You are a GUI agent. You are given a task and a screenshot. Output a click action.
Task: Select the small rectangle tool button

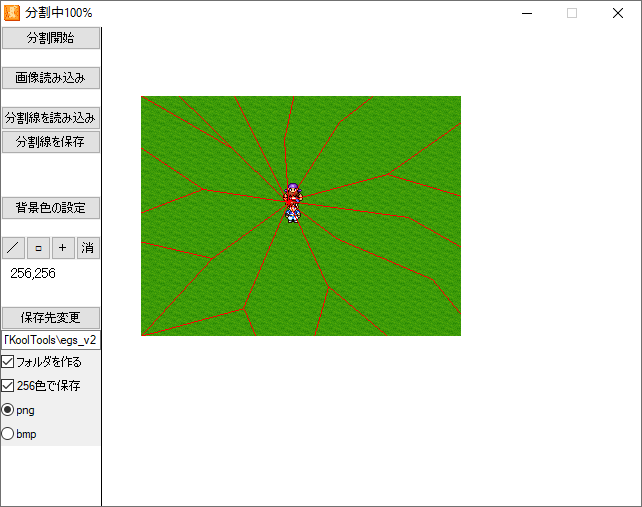[x=38, y=248]
